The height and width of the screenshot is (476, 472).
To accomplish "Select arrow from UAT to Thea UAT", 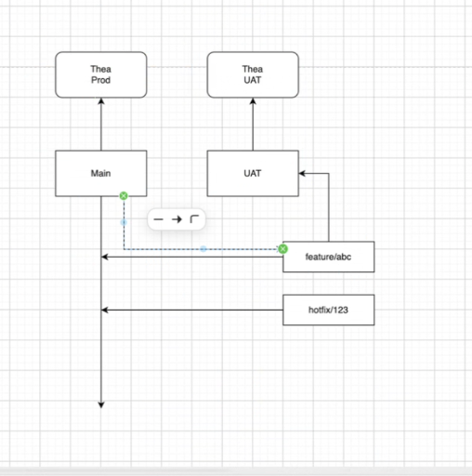I will pyautogui.click(x=253, y=125).
